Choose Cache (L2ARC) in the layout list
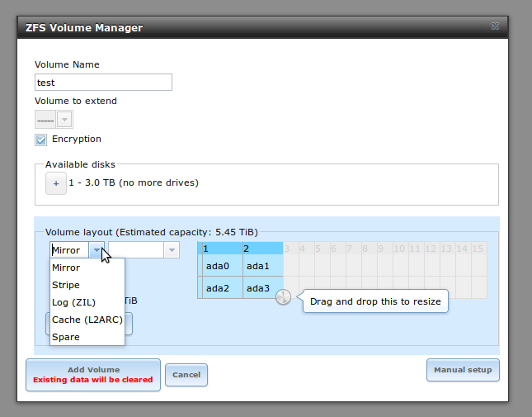This screenshot has height=417, width=532. (87, 320)
